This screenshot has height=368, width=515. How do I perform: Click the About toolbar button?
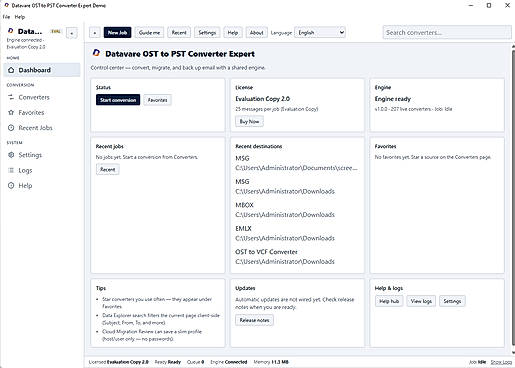(x=256, y=32)
